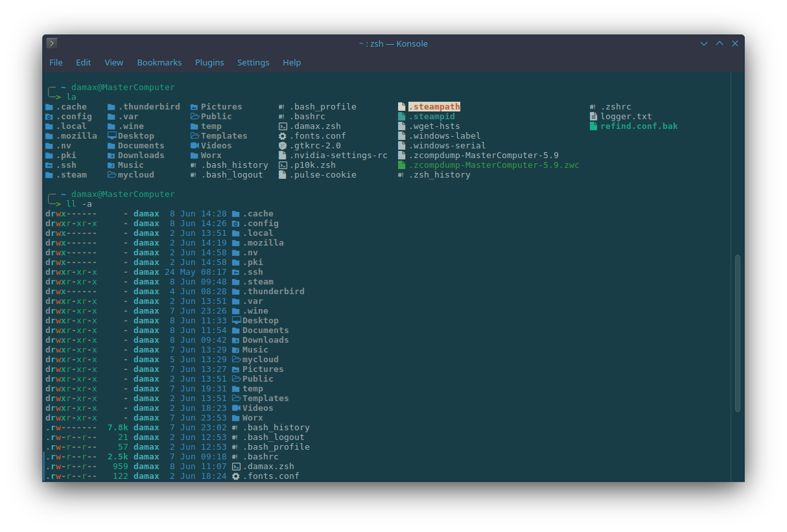
Task: Click the terminal icon beside .damax.zsh in la output
Action: [x=283, y=126]
